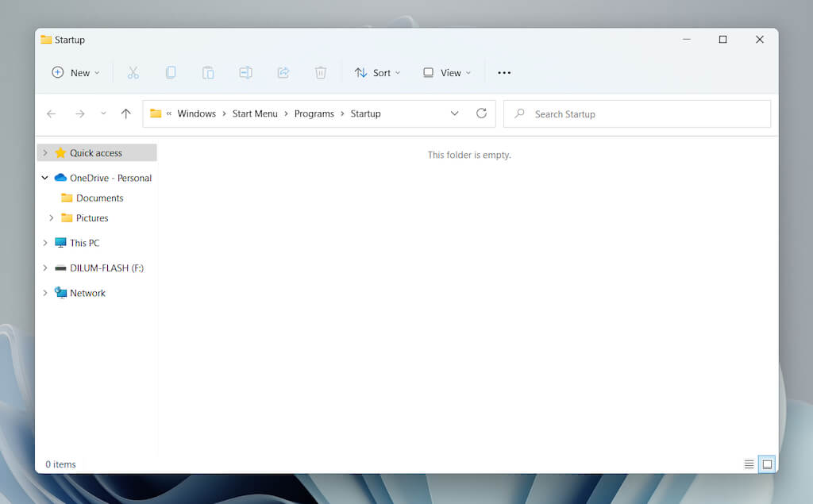813x504 pixels.
Task: Expand the This PC node
Action: click(x=45, y=243)
